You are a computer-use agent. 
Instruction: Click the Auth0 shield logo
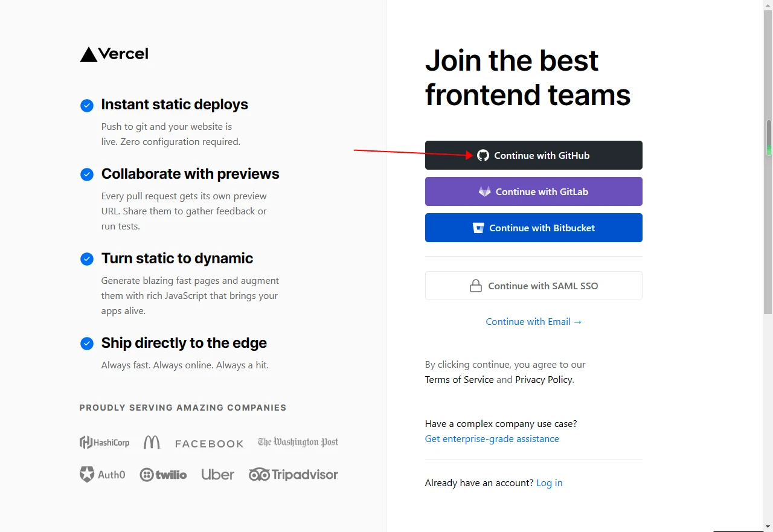tap(88, 475)
